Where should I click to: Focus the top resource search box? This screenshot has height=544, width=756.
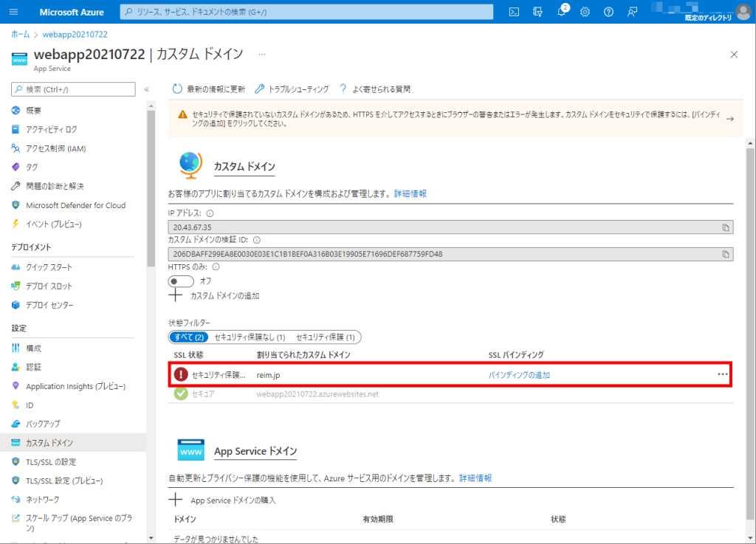306,12
